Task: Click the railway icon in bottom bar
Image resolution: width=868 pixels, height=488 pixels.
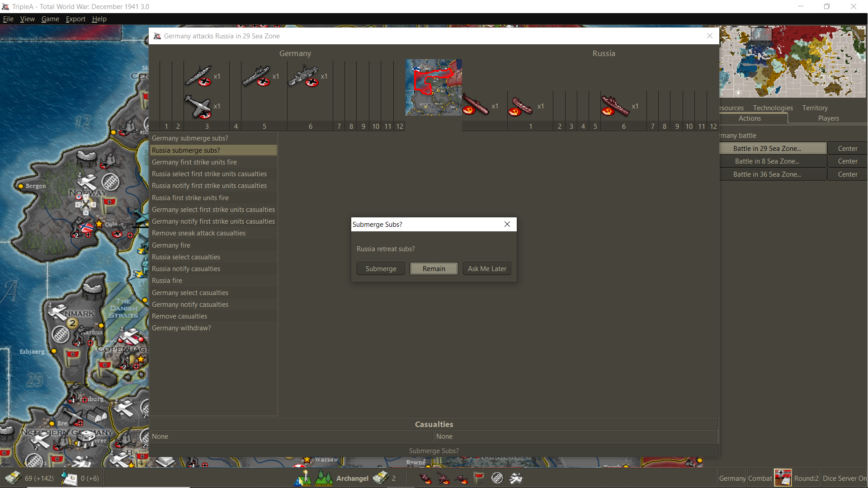Action: (497, 478)
